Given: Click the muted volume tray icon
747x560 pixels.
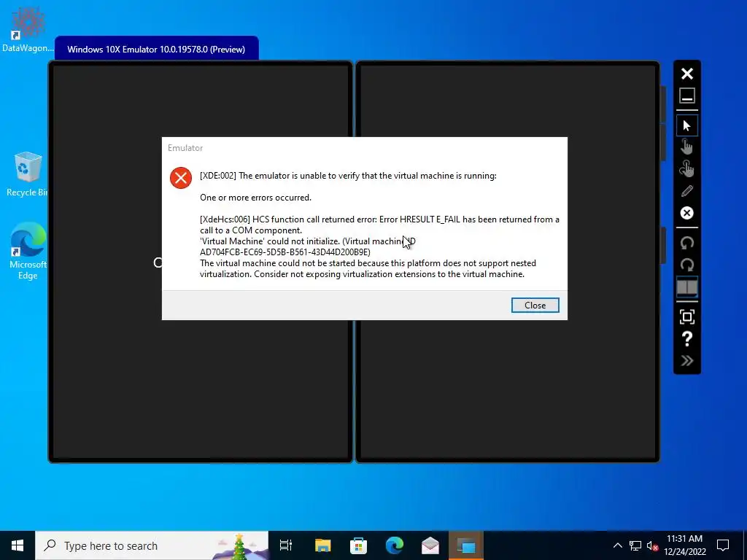Looking at the screenshot, I should (652, 545).
